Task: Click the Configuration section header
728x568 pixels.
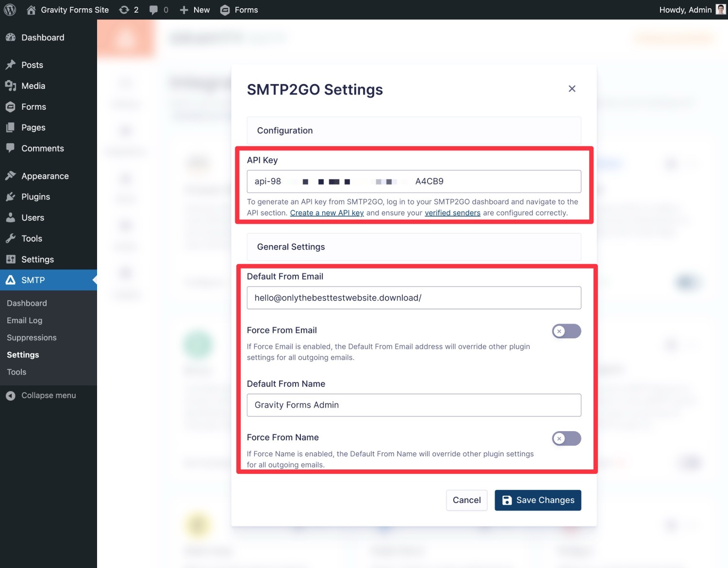Action: pyautogui.click(x=414, y=131)
